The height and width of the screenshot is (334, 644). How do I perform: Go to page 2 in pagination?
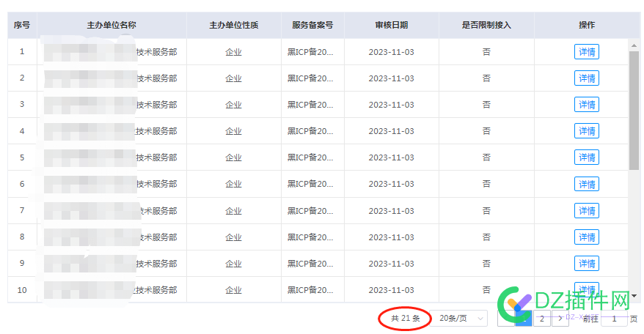pyautogui.click(x=542, y=319)
